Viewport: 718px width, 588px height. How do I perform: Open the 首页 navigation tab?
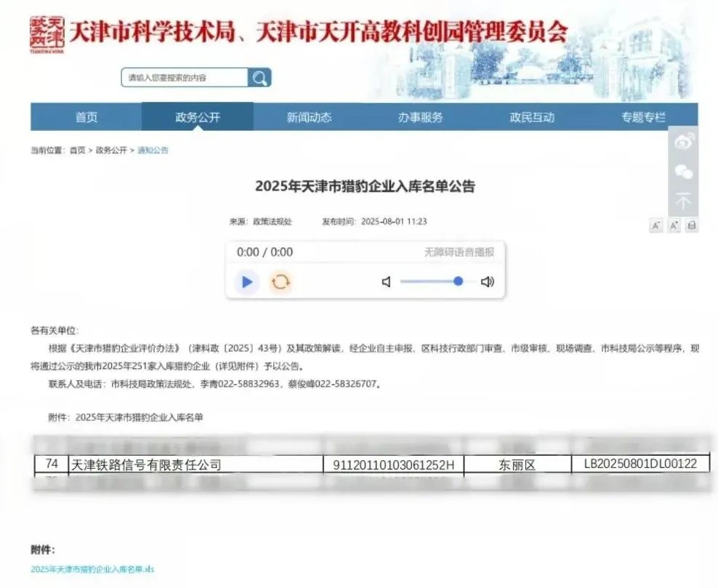[x=86, y=117]
